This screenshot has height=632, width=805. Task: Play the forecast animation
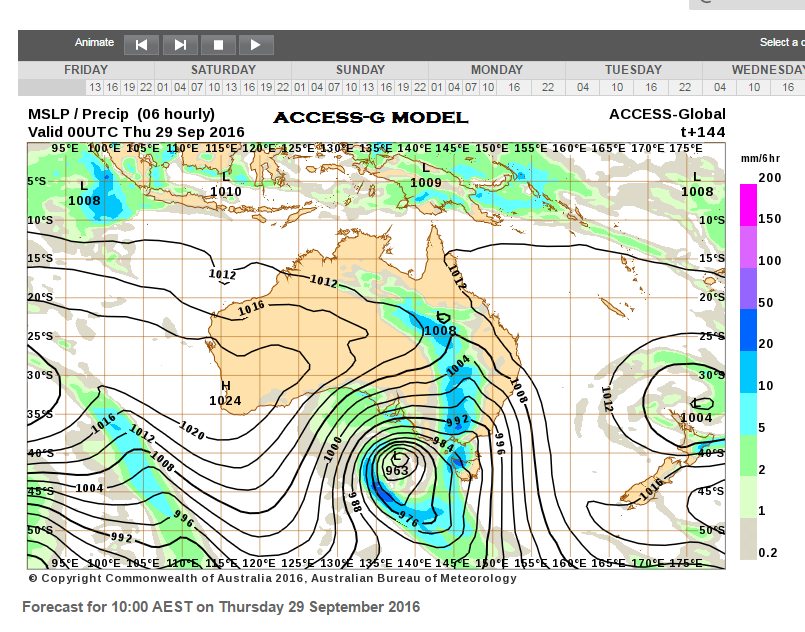click(256, 45)
